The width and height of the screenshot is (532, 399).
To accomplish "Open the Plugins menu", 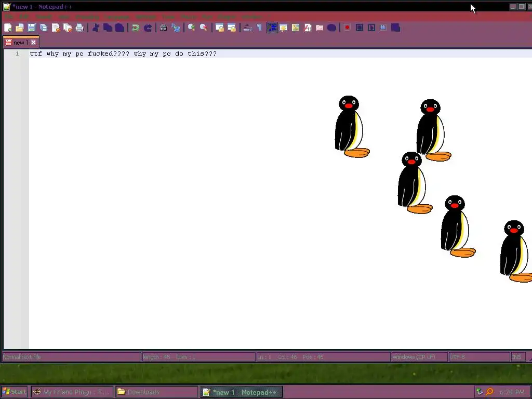I will (x=227, y=17).
